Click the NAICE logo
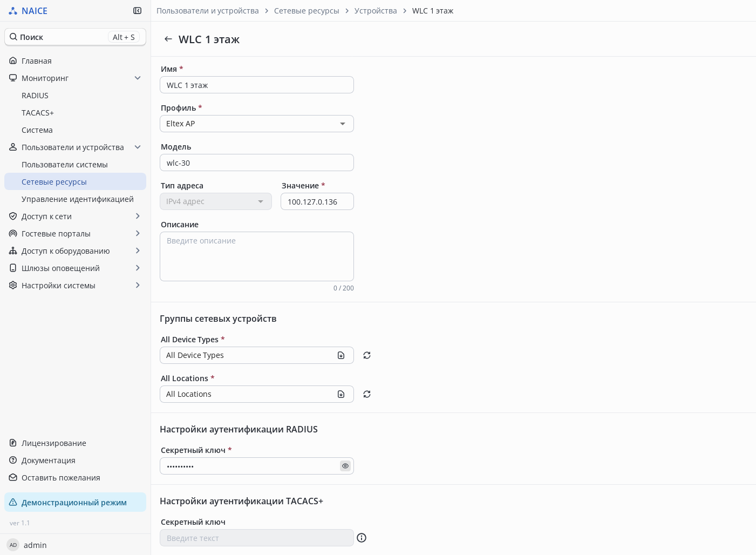 (28, 11)
